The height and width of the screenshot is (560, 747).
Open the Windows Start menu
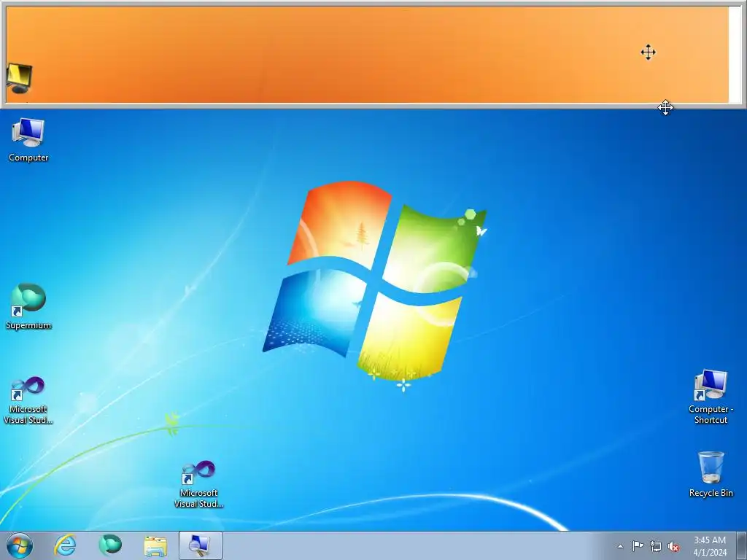pos(20,545)
